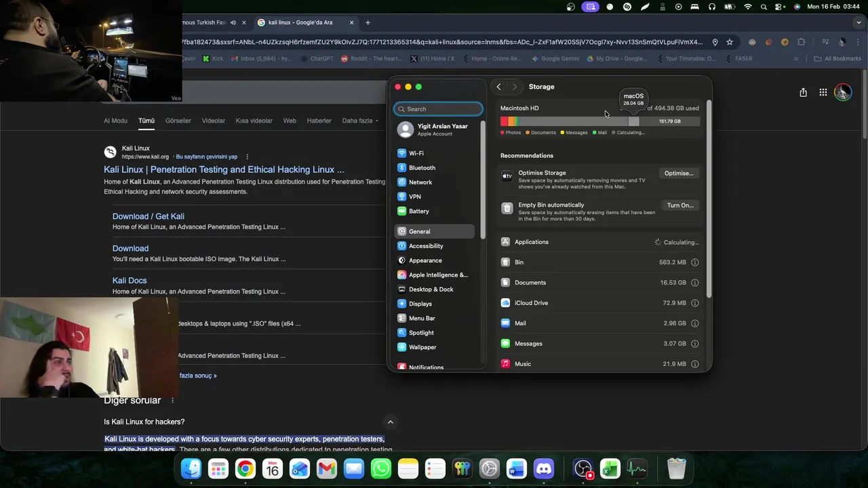Switch to Haberler search tab

click(x=319, y=121)
